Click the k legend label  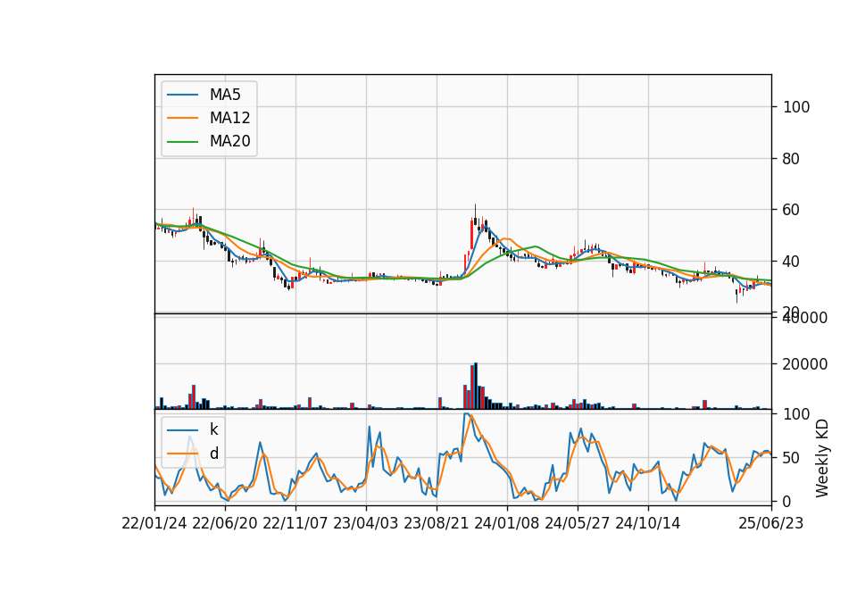[213, 429]
